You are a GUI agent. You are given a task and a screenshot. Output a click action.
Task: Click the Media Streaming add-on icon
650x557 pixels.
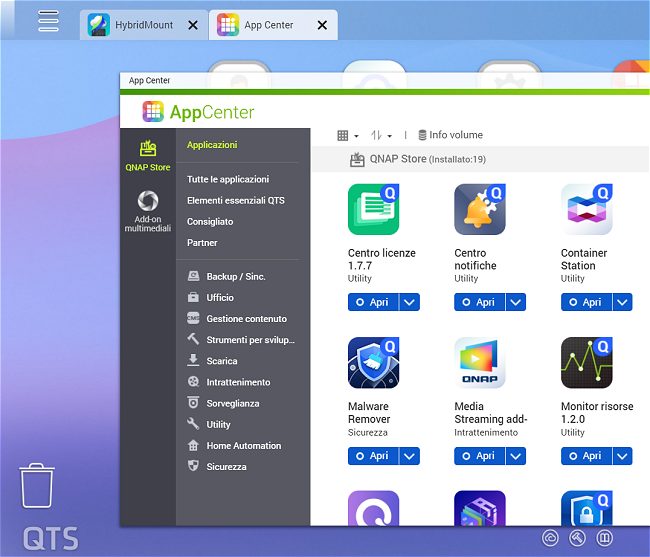pyautogui.click(x=480, y=363)
